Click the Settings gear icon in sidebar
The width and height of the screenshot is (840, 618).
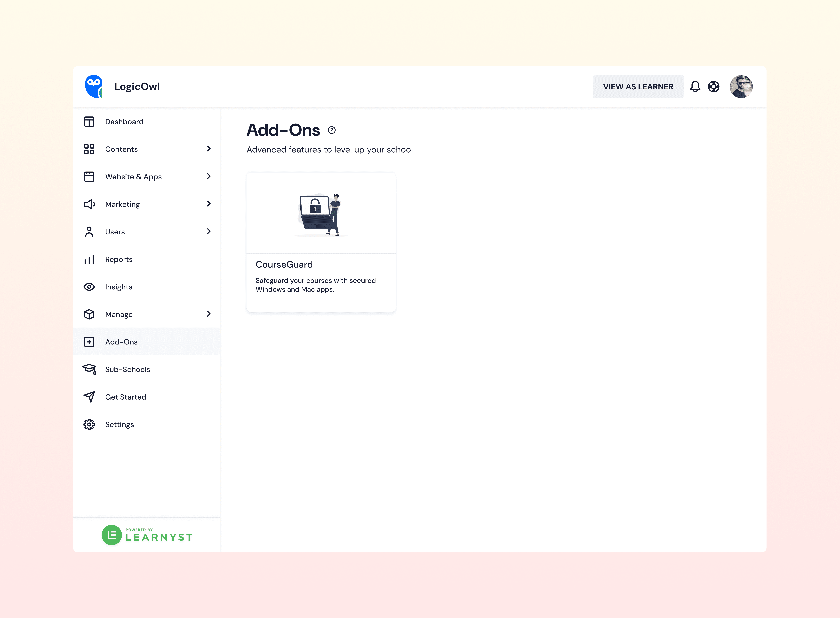pos(89,425)
